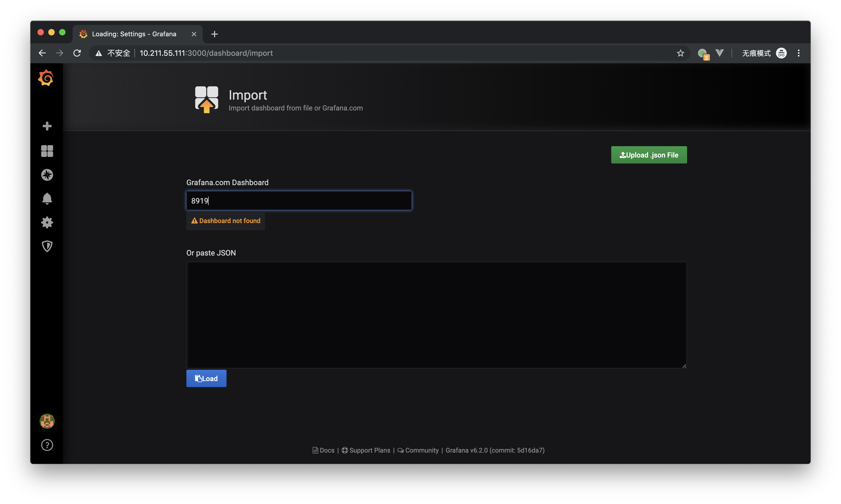
Task: Select the Loading: Settings - Grafana tab
Action: tap(138, 34)
